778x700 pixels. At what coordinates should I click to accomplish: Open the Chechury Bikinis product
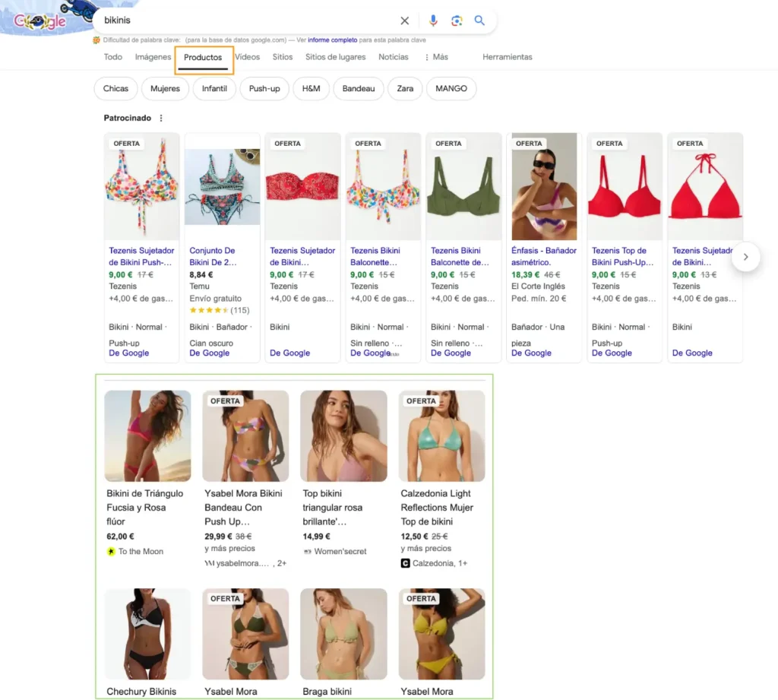(x=141, y=692)
